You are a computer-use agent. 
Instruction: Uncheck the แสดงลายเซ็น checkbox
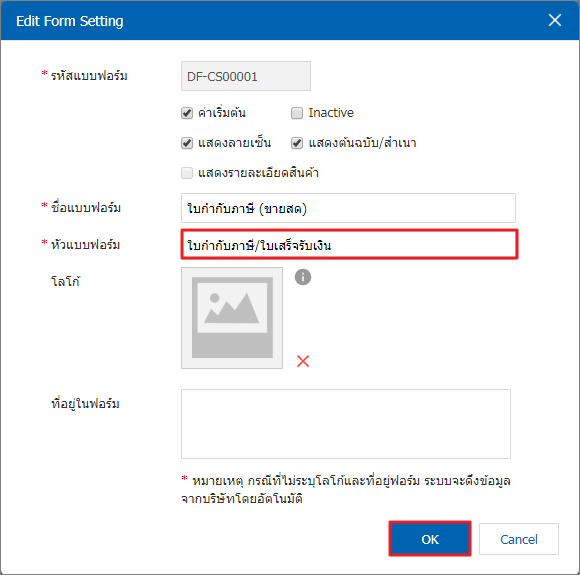[x=187, y=143]
